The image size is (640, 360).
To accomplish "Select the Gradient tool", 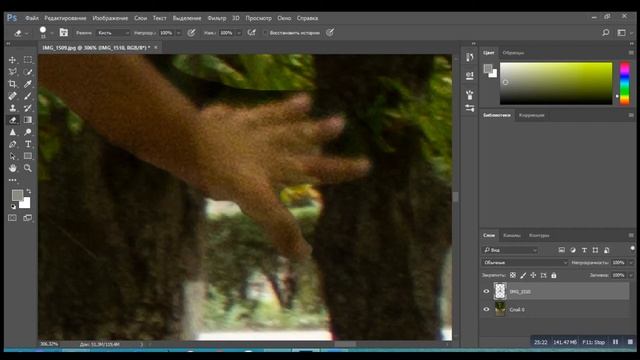I will [x=28, y=120].
